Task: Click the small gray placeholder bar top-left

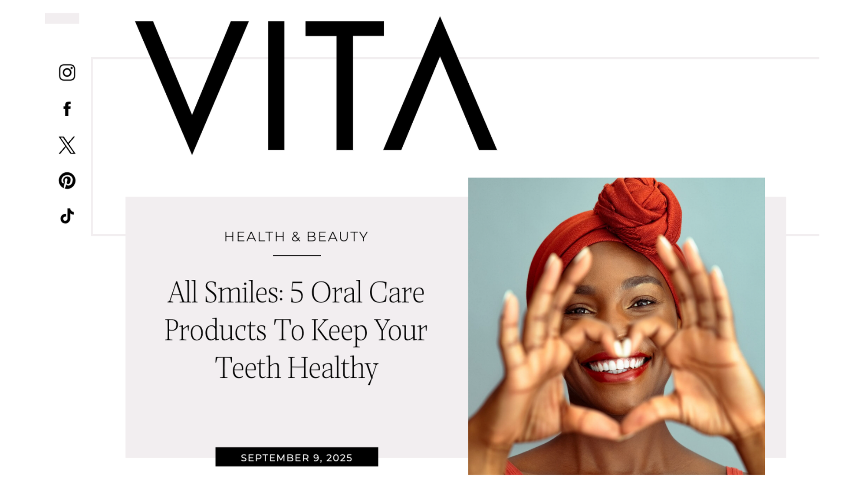Action: 62,18
